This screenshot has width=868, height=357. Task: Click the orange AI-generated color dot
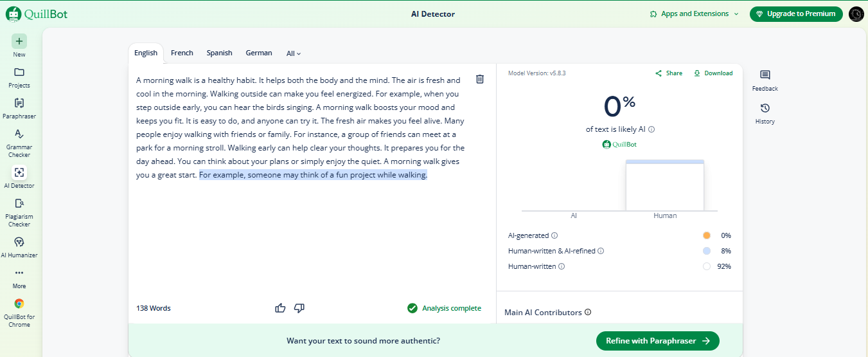pyautogui.click(x=707, y=235)
